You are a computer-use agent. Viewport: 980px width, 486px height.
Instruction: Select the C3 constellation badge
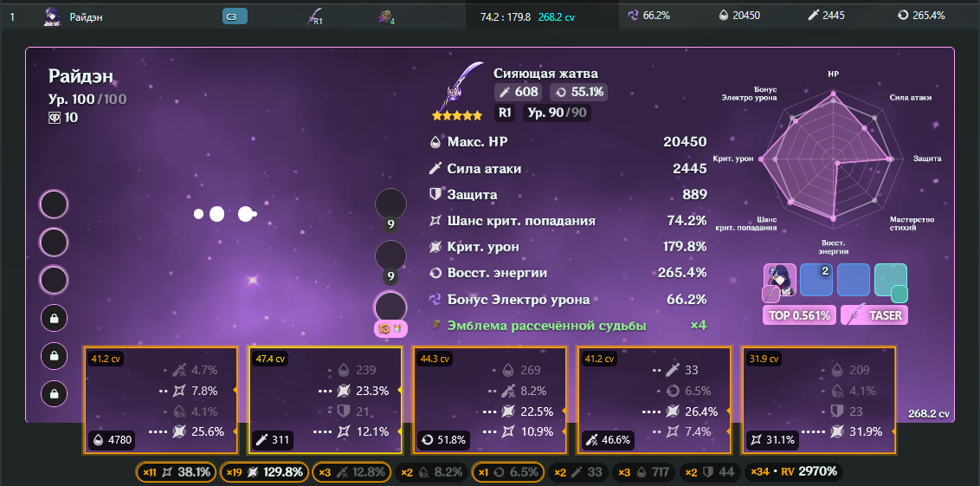[x=235, y=16]
